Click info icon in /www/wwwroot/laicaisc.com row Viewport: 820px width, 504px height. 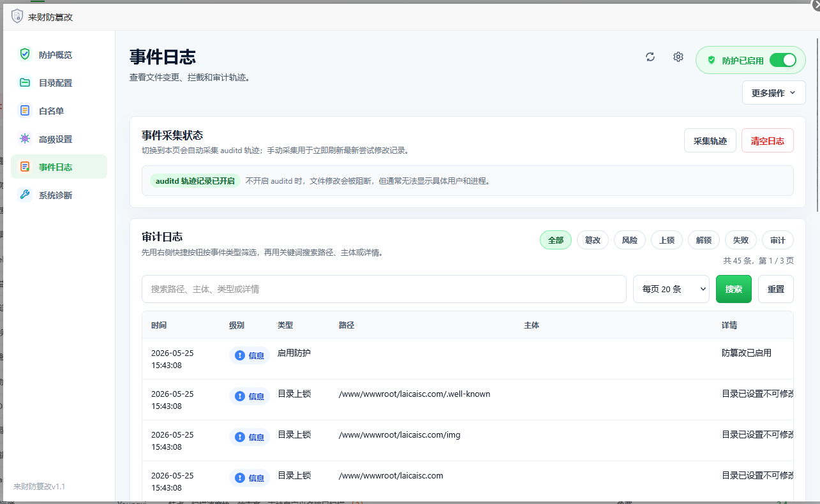(x=240, y=478)
